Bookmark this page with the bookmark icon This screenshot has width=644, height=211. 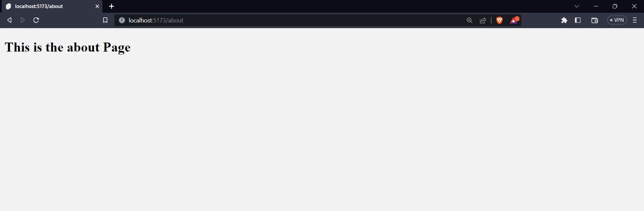tap(105, 20)
